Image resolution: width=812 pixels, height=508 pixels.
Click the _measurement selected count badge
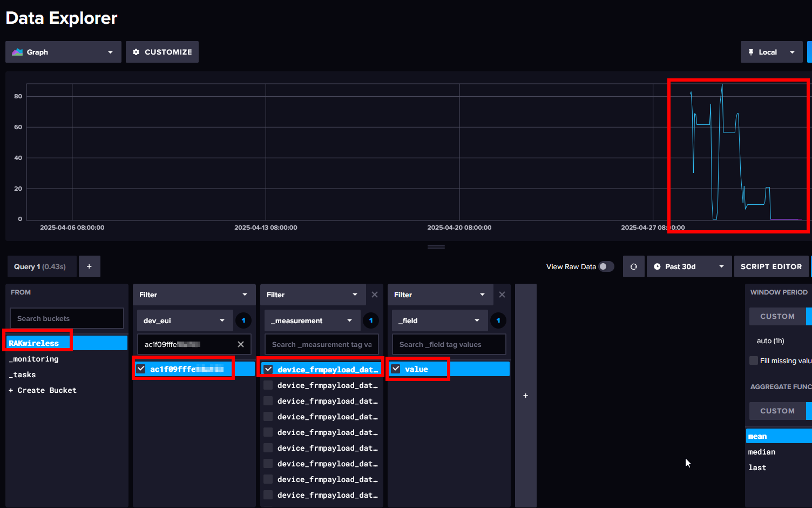(371, 320)
